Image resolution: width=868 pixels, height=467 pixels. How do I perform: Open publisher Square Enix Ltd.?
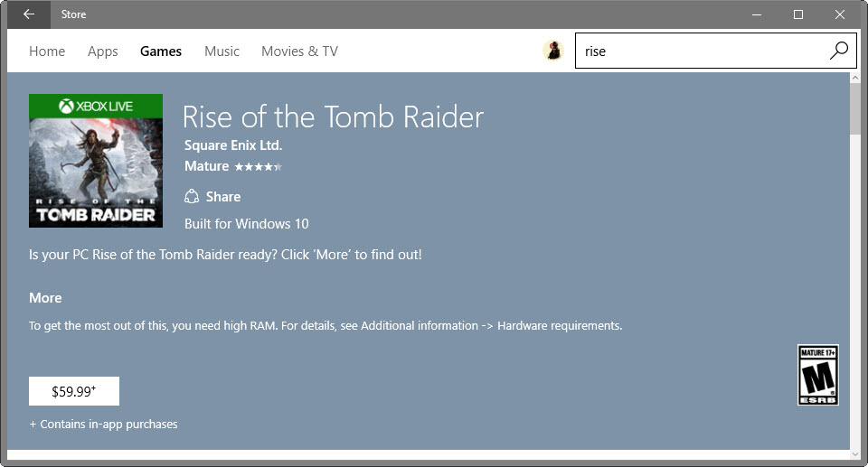pyautogui.click(x=233, y=145)
